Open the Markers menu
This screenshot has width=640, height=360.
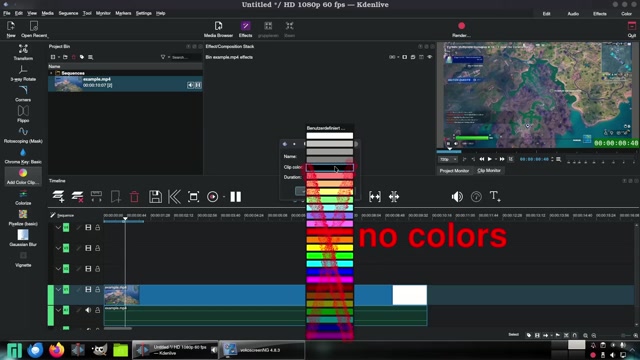point(123,13)
